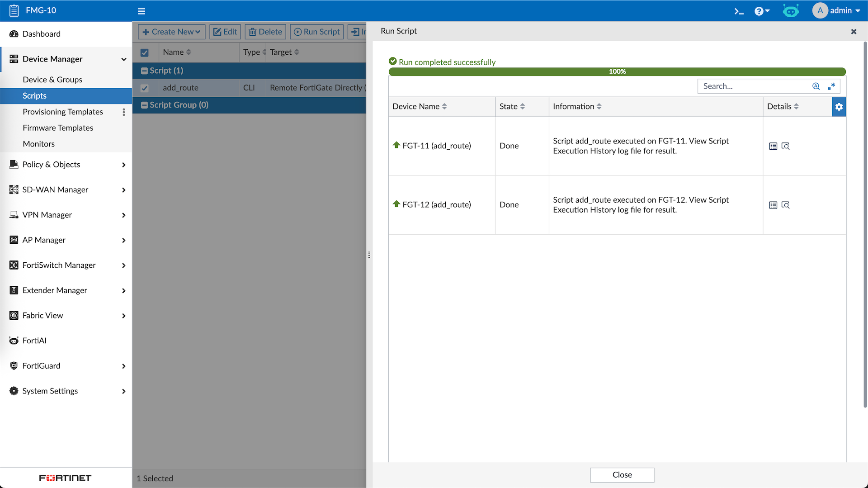Collapse the Script (1) group
The width and height of the screenshot is (868, 488).
click(x=144, y=71)
